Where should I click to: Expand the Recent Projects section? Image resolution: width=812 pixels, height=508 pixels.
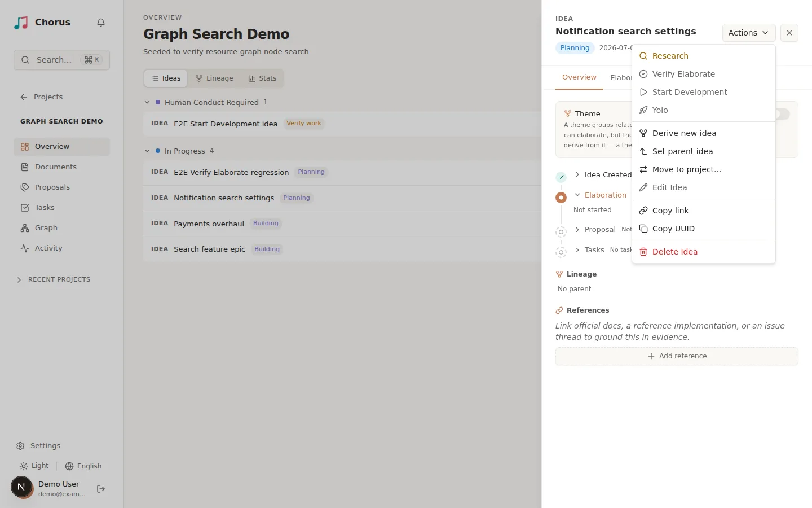pyautogui.click(x=54, y=280)
